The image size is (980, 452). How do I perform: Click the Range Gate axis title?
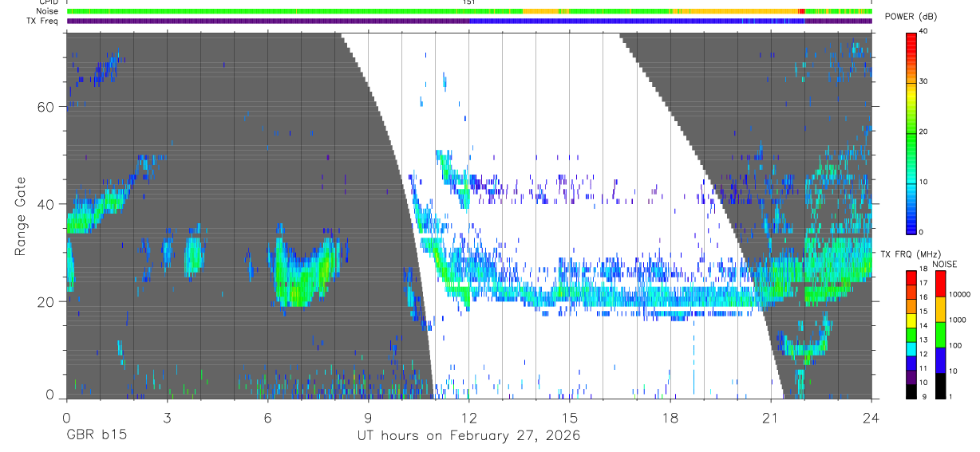[x=21, y=217]
